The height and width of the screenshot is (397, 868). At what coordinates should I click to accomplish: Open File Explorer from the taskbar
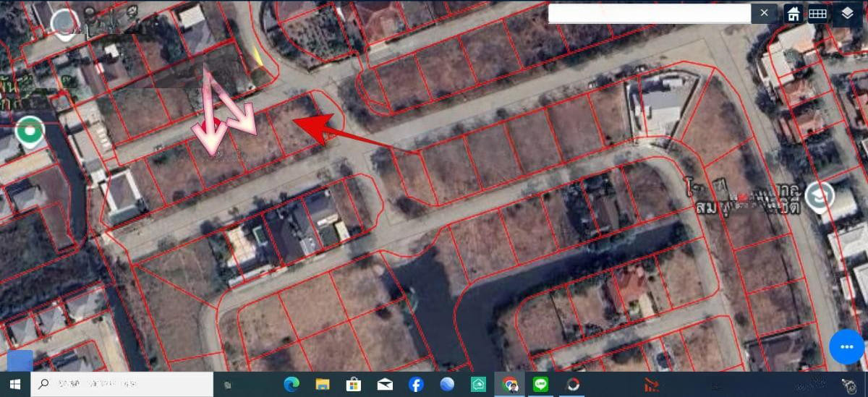coord(323,385)
